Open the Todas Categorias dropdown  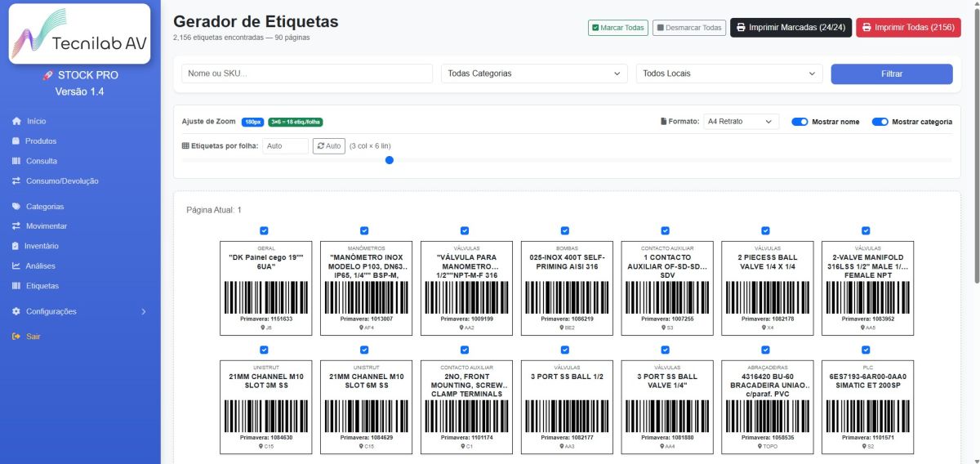pos(534,74)
